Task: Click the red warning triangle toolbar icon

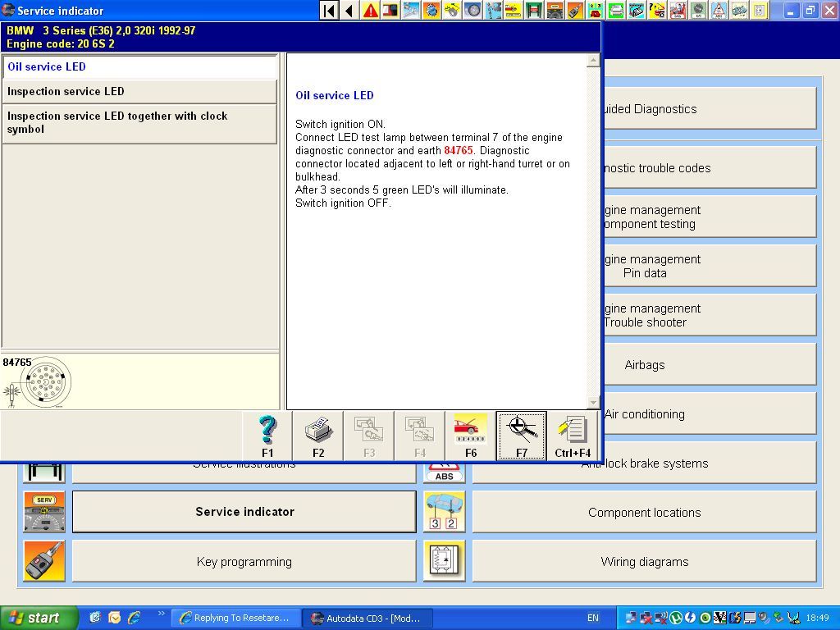Action: (371, 11)
